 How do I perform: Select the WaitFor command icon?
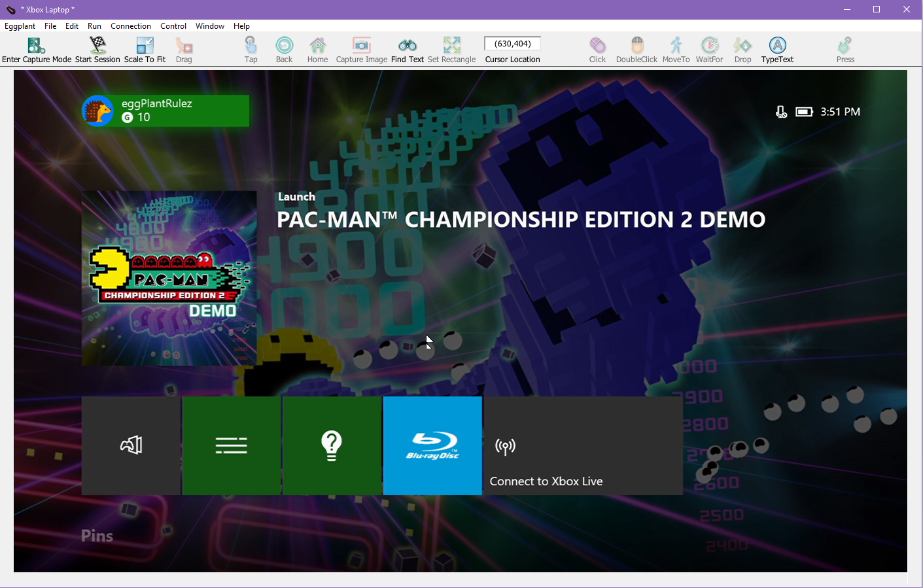(x=710, y=45)
